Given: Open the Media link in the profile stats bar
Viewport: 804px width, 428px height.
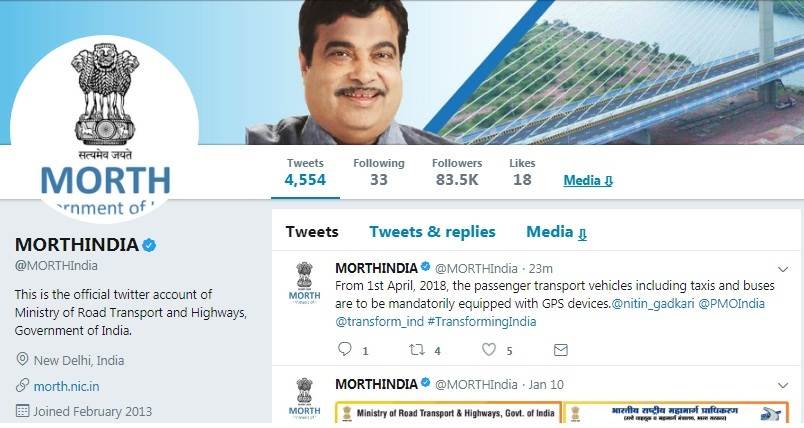Looking at the screenshot, I should (588, 180).
